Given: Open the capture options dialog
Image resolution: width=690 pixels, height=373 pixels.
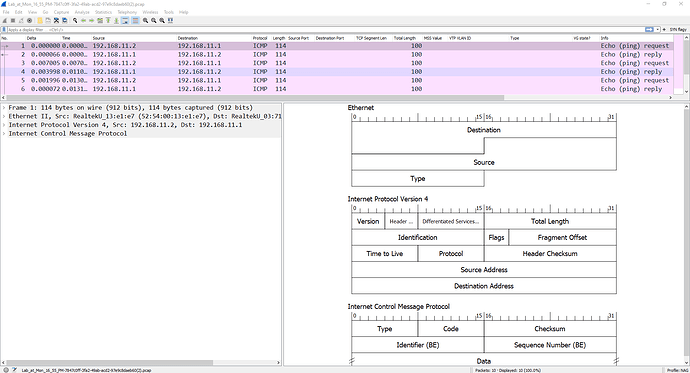Looking at the screenshot, I should coord(29,20).
